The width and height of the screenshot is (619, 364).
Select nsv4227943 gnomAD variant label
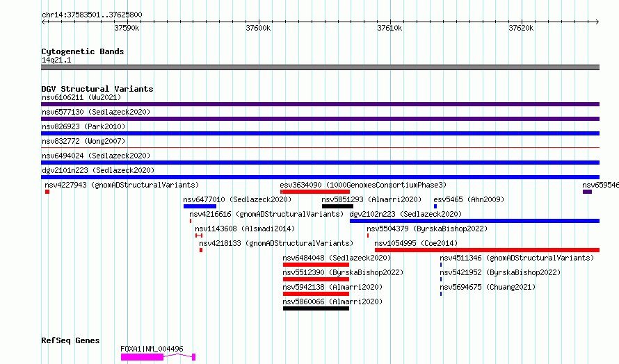pos(122,185)
